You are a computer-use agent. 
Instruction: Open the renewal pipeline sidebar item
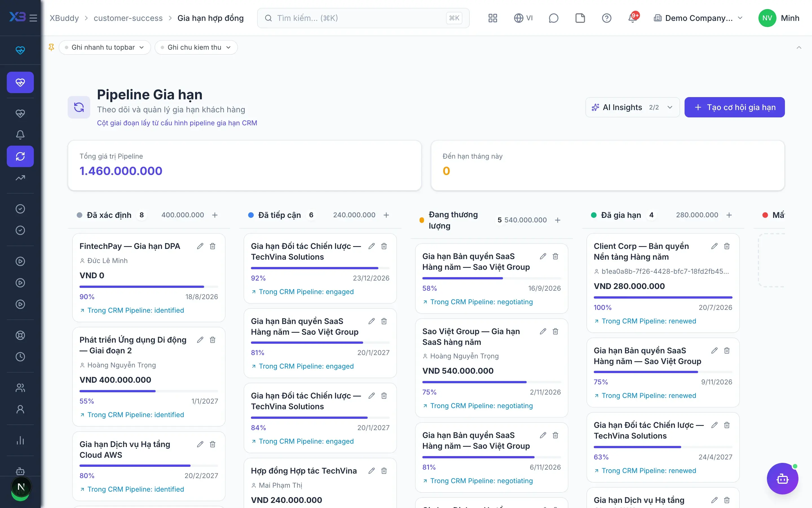point(20,156)
